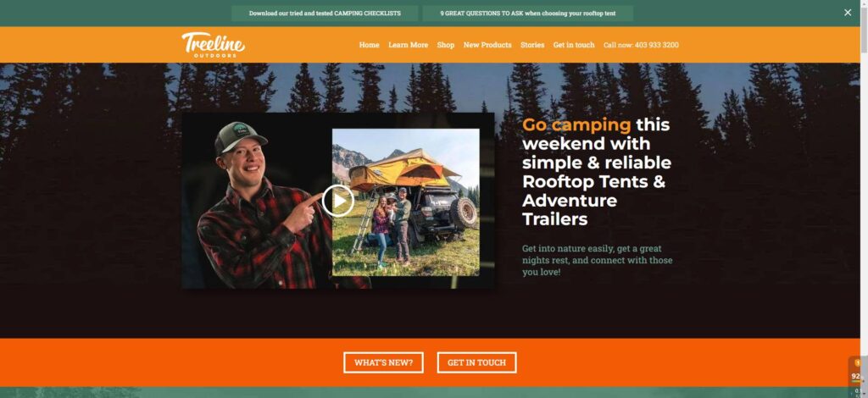Image resolution: width=868 pixels, height=398 pixels.
Task: Click the outlined GET IN TOUCH button
Action: click(476, 362)
